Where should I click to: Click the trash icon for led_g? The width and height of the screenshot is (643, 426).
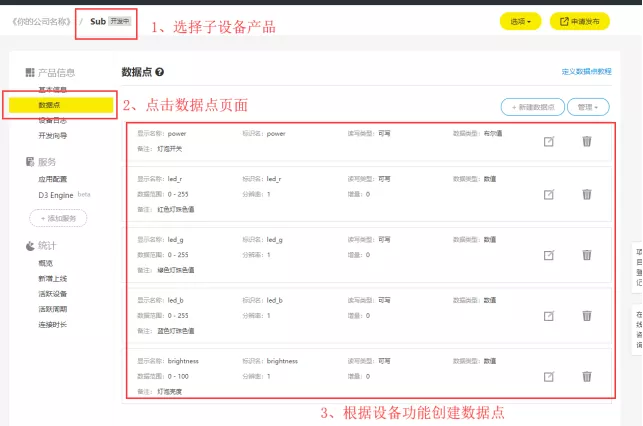(587, 255)
